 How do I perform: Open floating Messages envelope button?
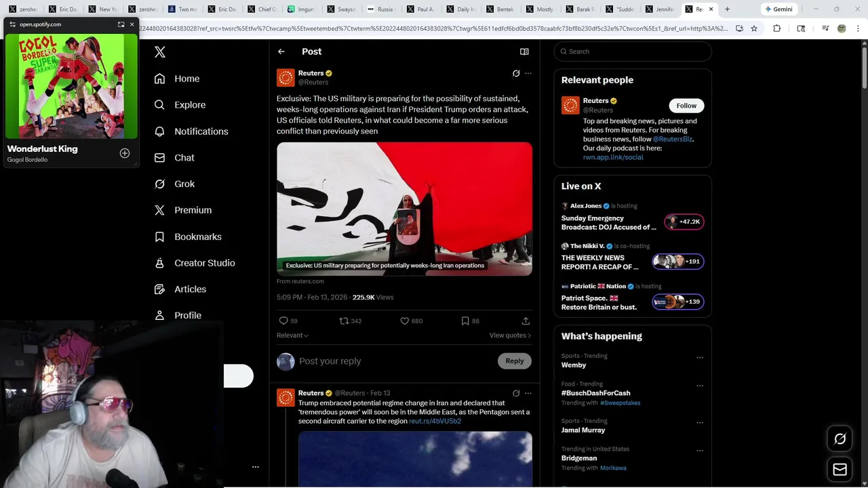click(840, 469)
